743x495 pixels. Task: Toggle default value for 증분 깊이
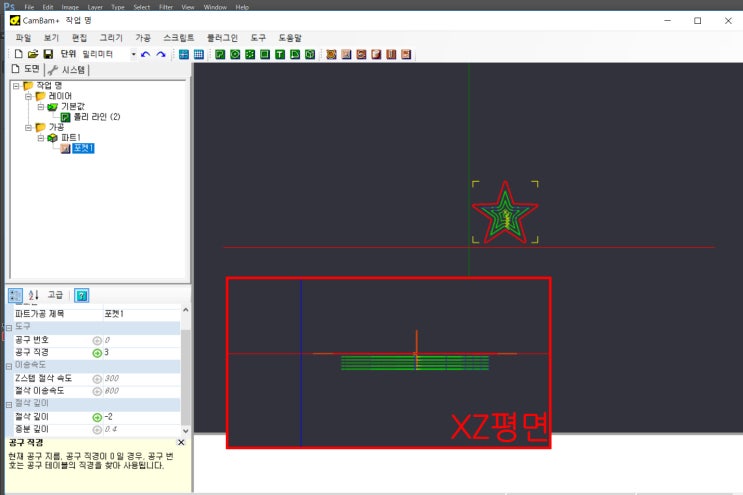[97, 430]
